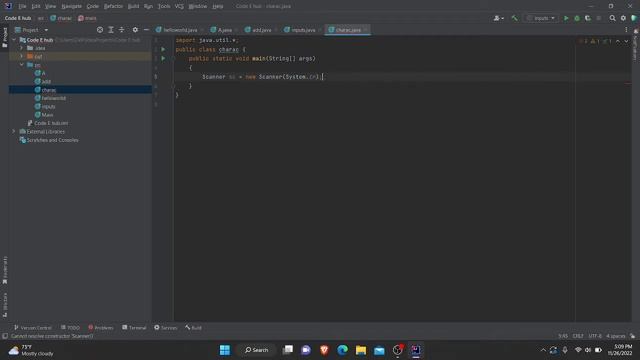640x360 pixels.
Task: Click charac breadcrumb in navigation bar
Action: [x=61, y=18]
